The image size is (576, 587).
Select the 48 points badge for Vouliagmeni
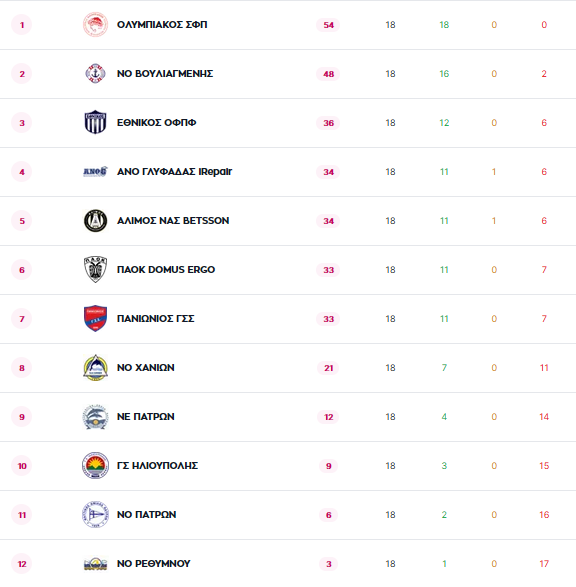tap(328, 74)
